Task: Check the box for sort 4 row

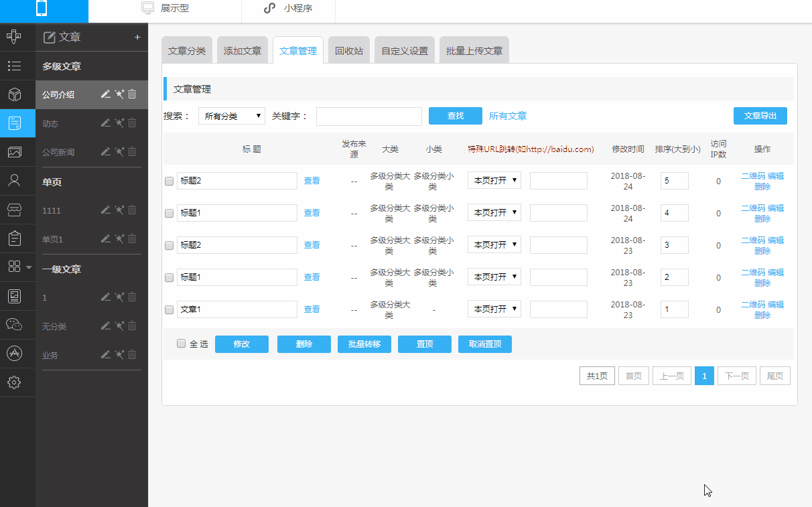Action: point(169,213)
